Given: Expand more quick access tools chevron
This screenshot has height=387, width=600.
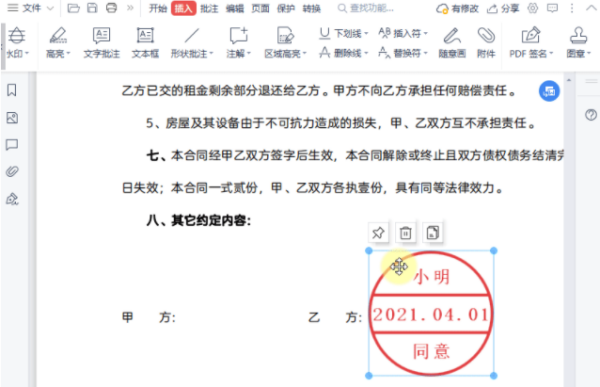Looking at the screenshot, I should (x=130, y=8).
